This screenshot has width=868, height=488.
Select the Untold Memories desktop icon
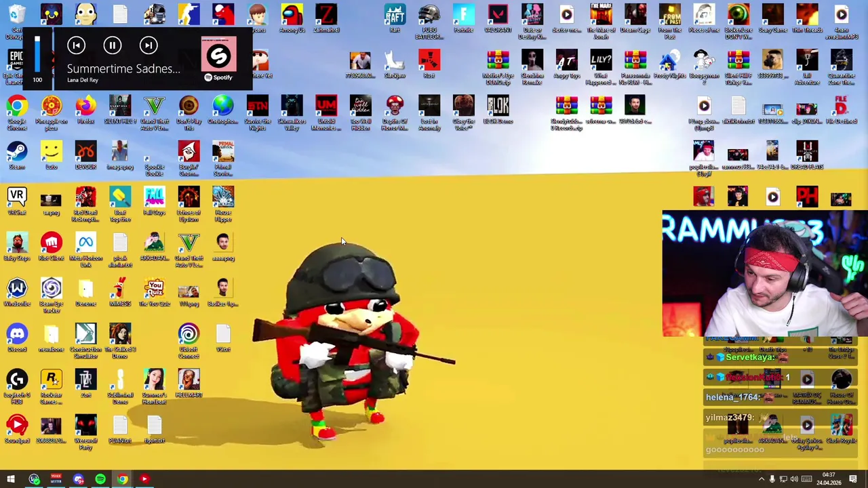click(326, 113)
